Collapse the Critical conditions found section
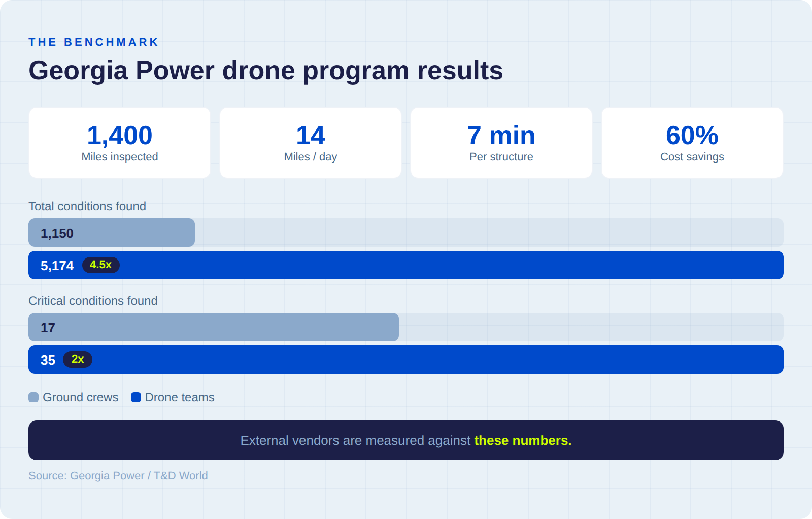The height and width of the screenshot is (519, 812). point(93,301)
